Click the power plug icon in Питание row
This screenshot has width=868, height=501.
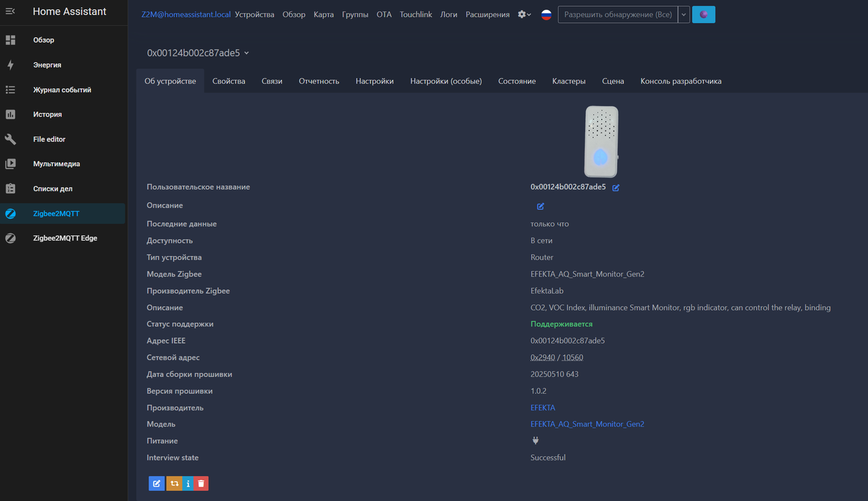tap(535, 441)
